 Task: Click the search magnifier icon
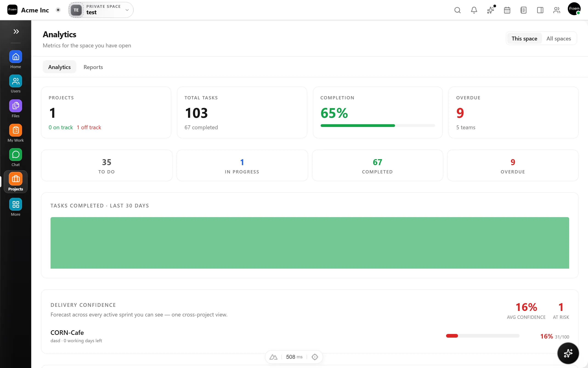click(x=457, y=10)
